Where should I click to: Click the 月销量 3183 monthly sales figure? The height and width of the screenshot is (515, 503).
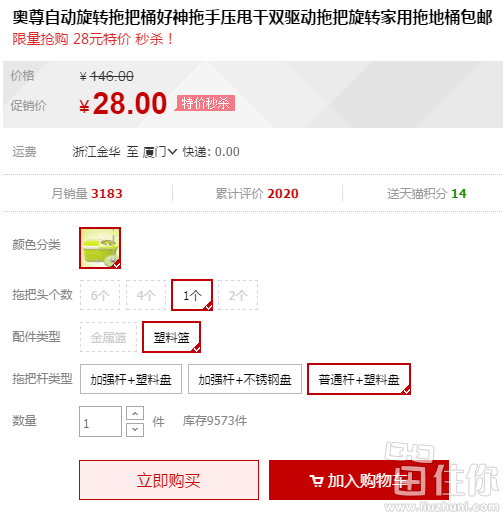pyautogui.click(x=87, y=194)
